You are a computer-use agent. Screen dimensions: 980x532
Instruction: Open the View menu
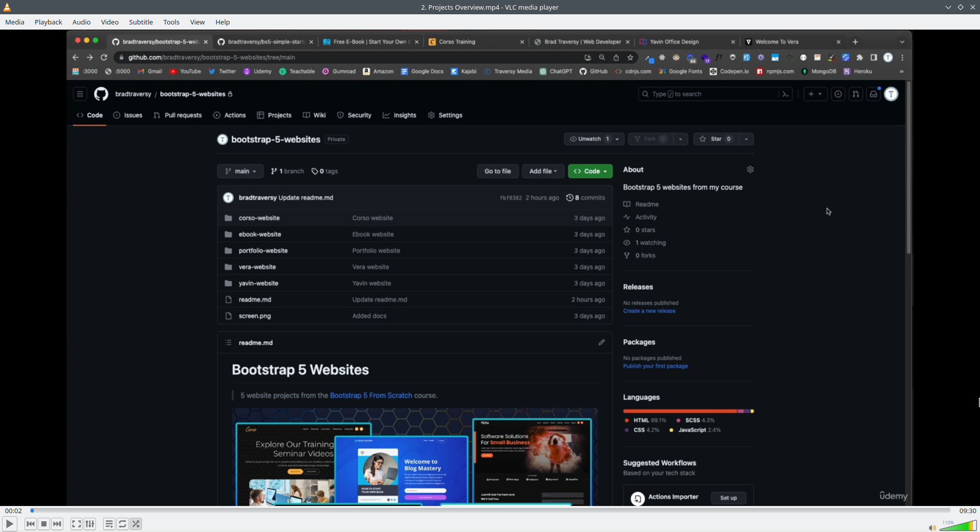198,22
